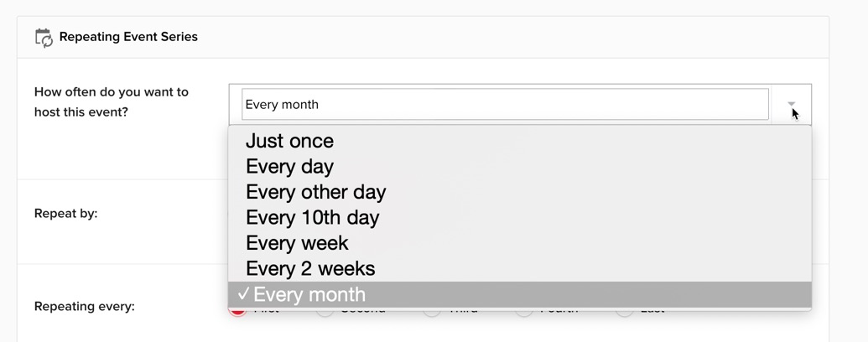Pick the Third radio button
Screen dimensions: 868x342
tap(431, 311)
